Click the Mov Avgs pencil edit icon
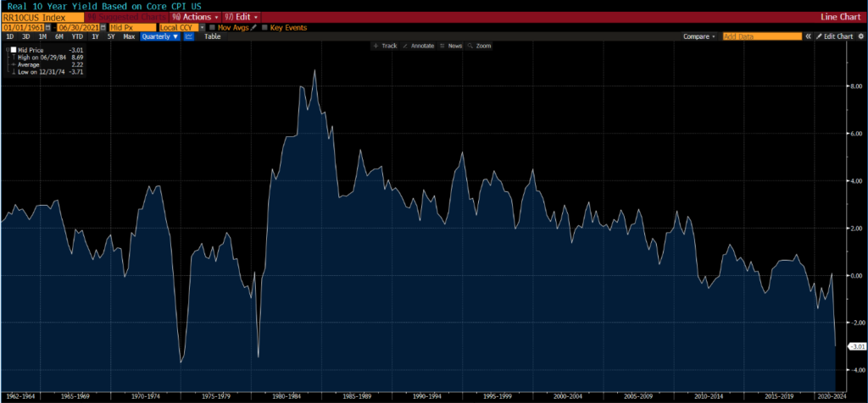 click(x=253, y=27)
